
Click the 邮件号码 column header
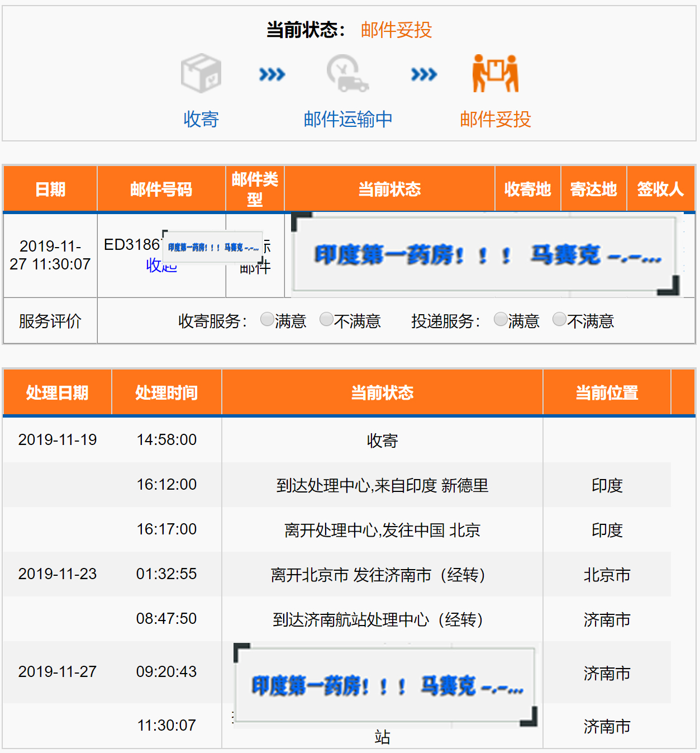point(161,190)
